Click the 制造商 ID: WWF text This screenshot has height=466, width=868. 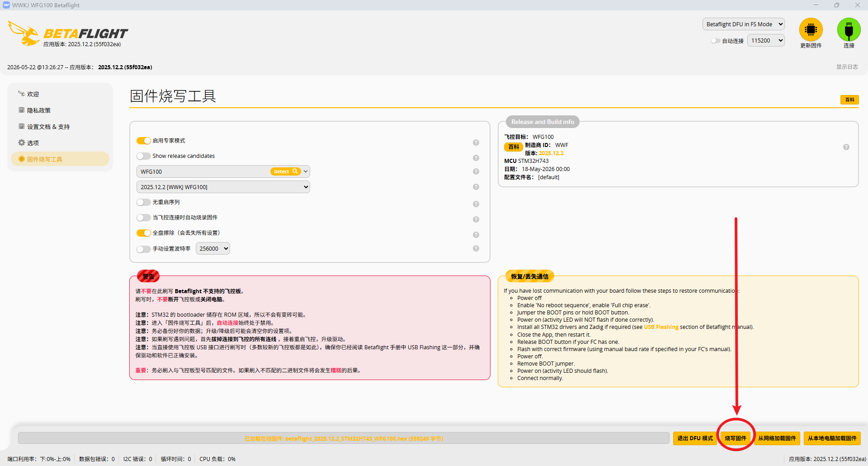coord(547,145)
